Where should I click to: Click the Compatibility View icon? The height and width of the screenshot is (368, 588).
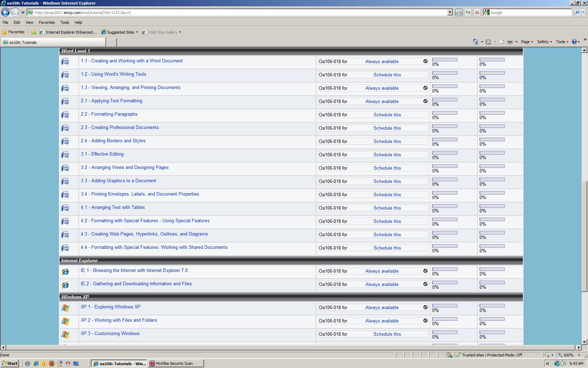point(458,12)
